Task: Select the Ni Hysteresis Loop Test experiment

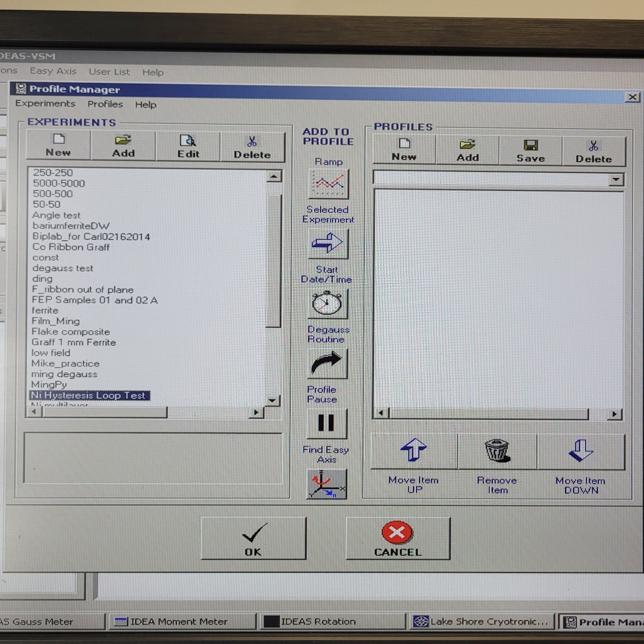Action: tap(90, 395)
